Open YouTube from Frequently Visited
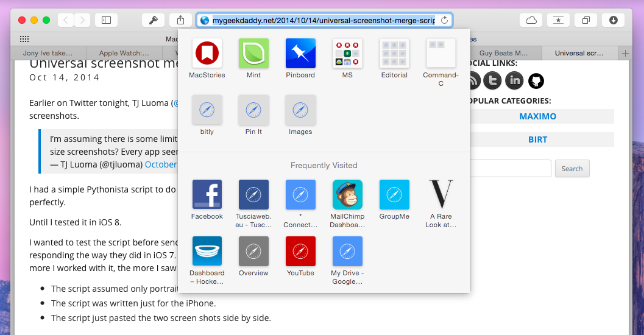This screenshot has height=335, width=644. click(x=300, y=251)
